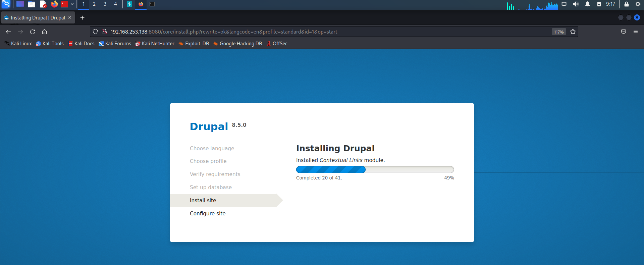Click the lock screen icon
The width and height of the screenshot is (644, 265).
point(626,4)
